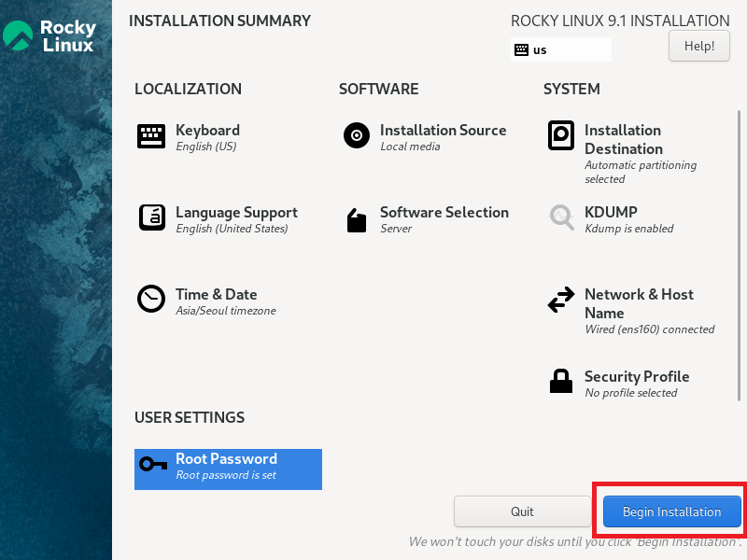Click the small keyboard icon beside us
Viewport: 747px width, 560px height.
[521, 49]
